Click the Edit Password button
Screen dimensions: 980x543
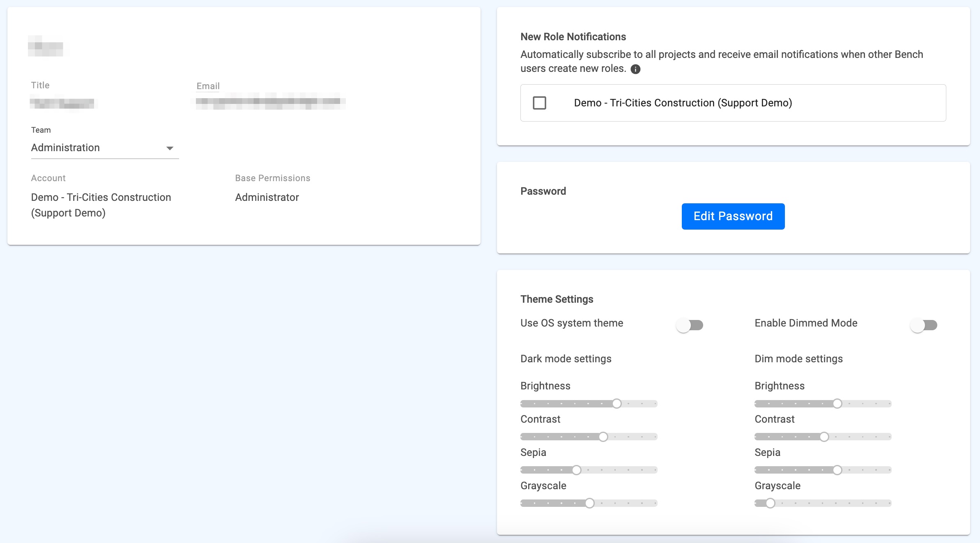733,216
